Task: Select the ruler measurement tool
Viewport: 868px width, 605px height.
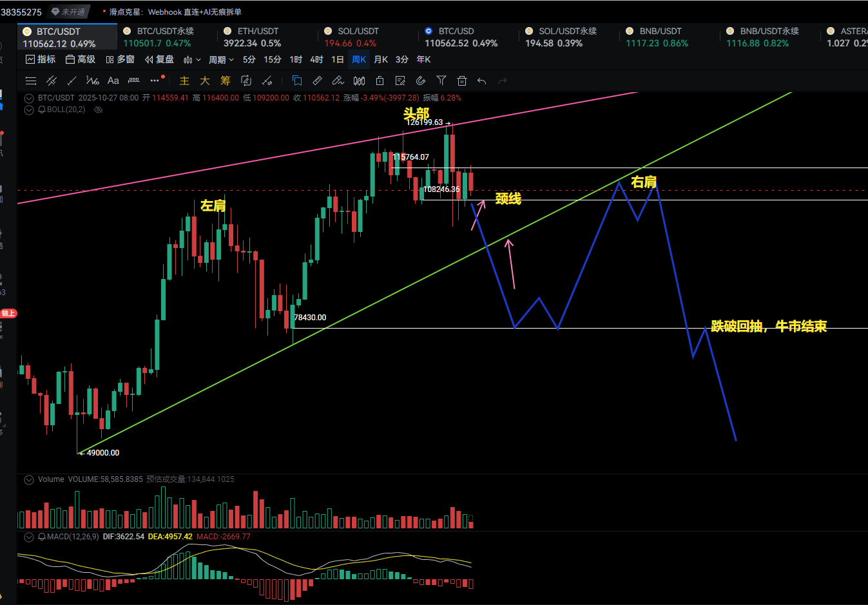Action: (317, 81)
